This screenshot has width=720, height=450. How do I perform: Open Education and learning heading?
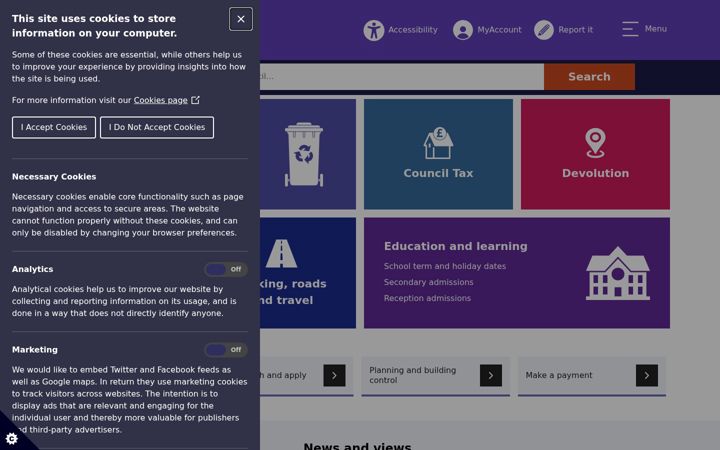click(x=456, y=246)
